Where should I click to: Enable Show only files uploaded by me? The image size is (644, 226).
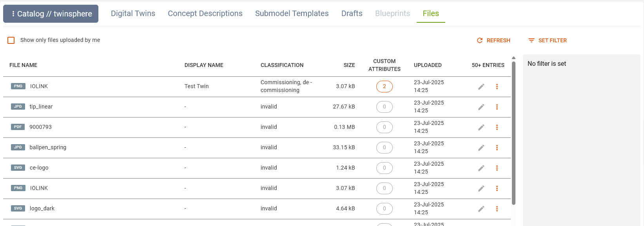[11, 40]
